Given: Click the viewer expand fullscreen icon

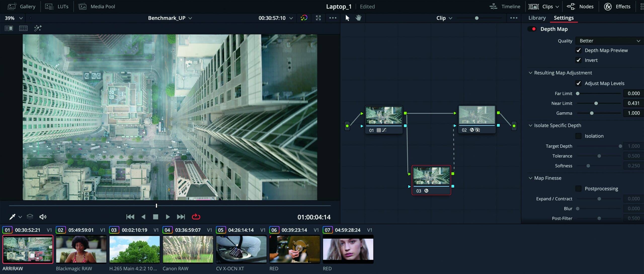Looking at the screenshot, I should click(x=318, y=18).
